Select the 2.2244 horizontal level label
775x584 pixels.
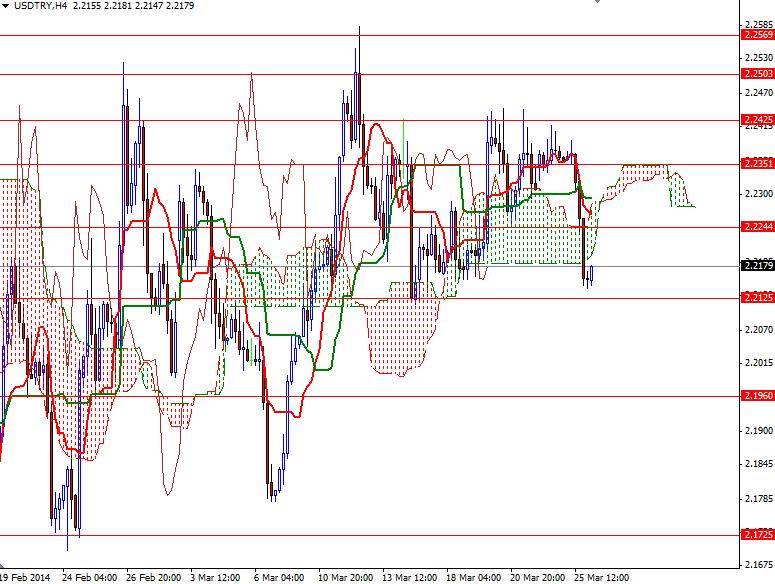click(758, 227)
